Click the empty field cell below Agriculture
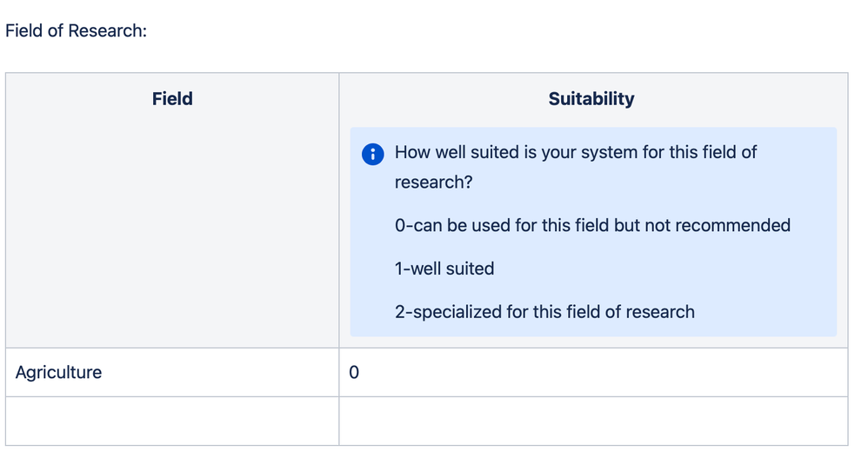Viewport: 868px width, 465px height. [x=172, y=421]
